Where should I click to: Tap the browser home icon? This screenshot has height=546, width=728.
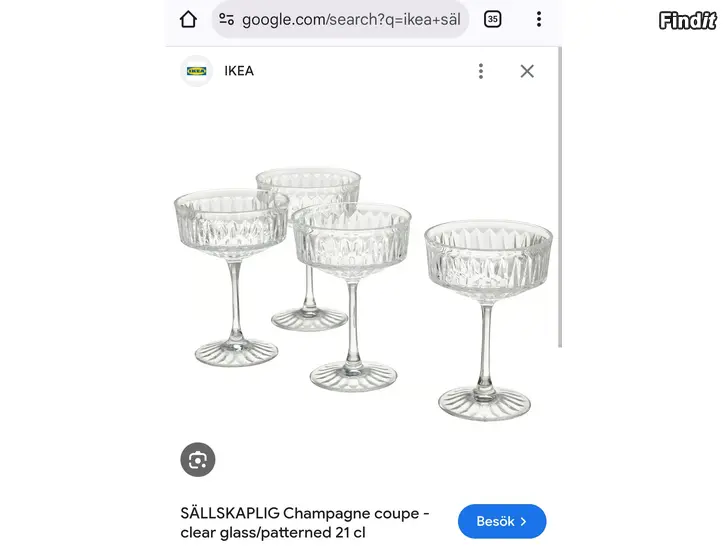(x=188, y=20)
